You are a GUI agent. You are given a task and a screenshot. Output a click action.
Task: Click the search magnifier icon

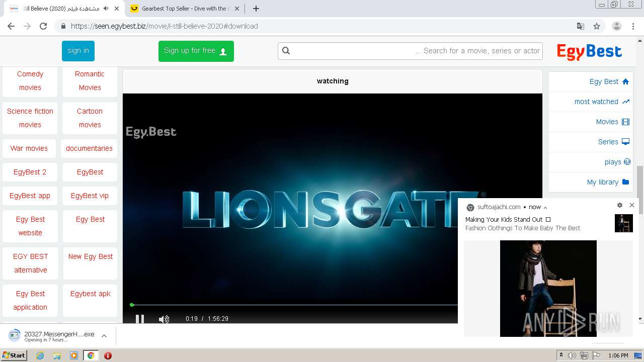point(286,50)
